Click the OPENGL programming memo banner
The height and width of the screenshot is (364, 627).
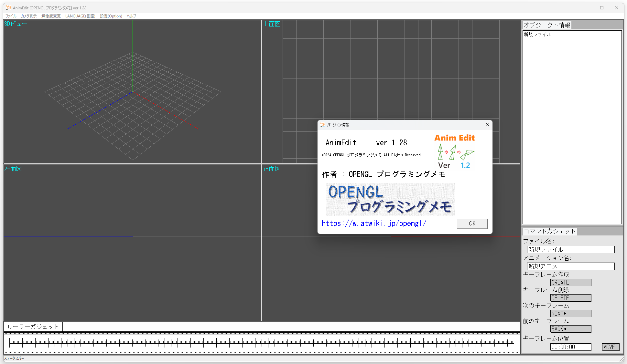pyautogui.click(x=390, y=199)
